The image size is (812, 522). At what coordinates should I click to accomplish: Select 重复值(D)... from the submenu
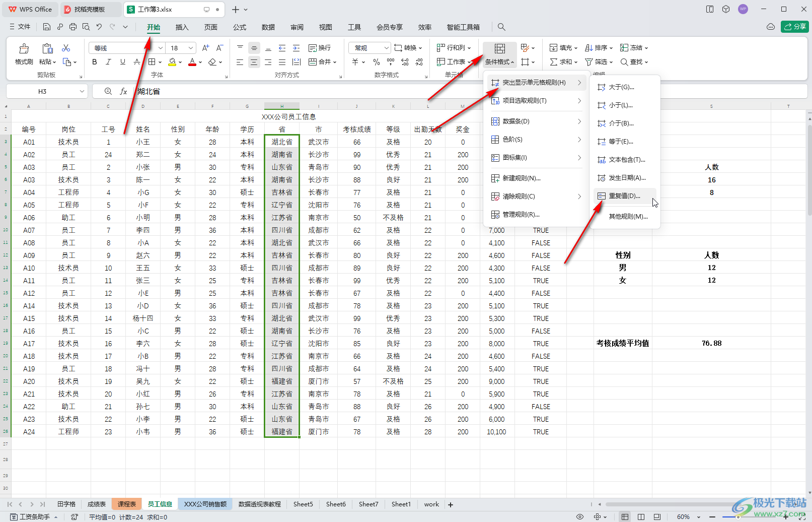[x=625, y=196]
